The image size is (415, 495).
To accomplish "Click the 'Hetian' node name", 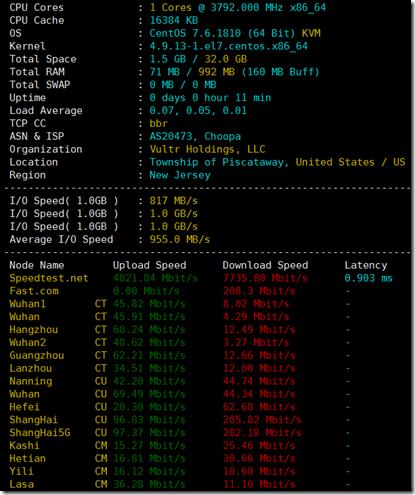I will (x=28, y=459).
